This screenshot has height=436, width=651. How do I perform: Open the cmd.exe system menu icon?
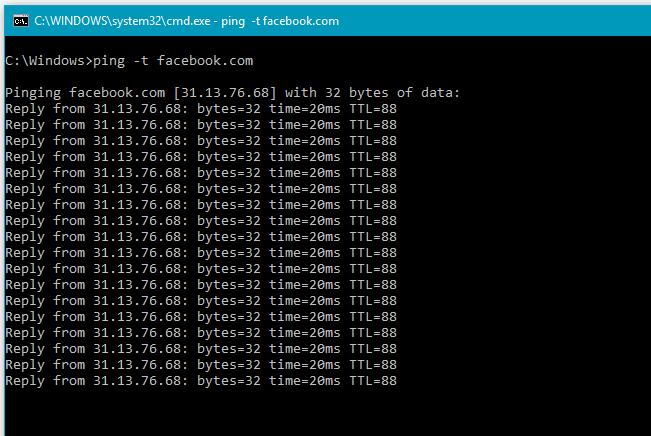pos(16,19)
